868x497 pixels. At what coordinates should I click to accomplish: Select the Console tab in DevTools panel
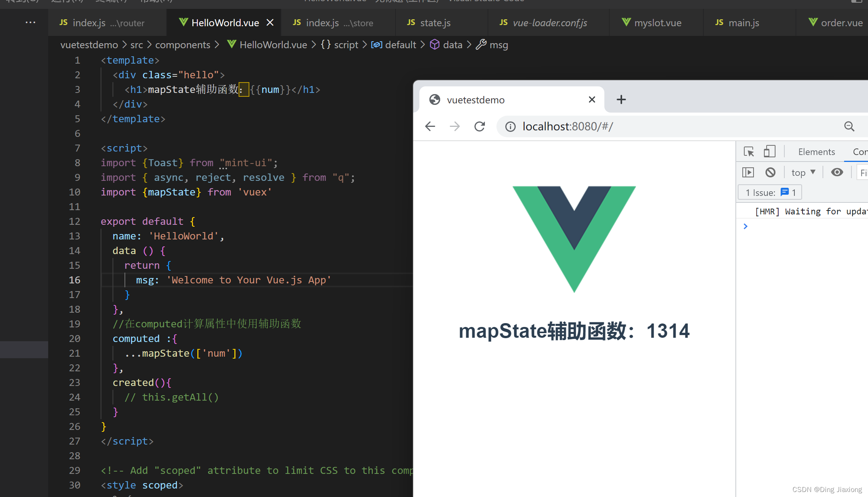point(860,152)
